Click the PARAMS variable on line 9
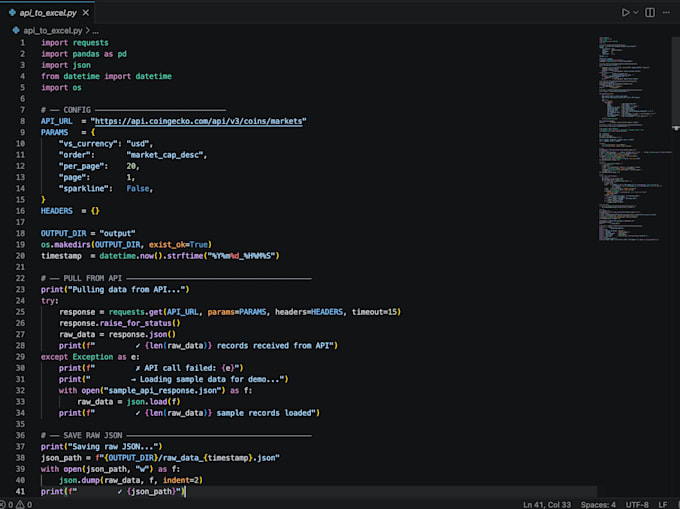The width and height of the screenshot is (680, 509). pyautogui.click(x=54, y=132)
